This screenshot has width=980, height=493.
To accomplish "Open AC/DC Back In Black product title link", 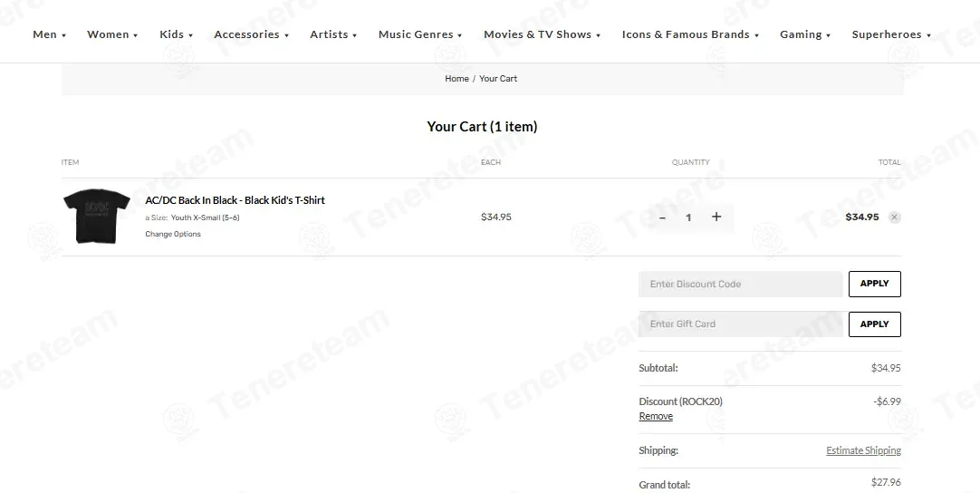I will click(235, 200).
